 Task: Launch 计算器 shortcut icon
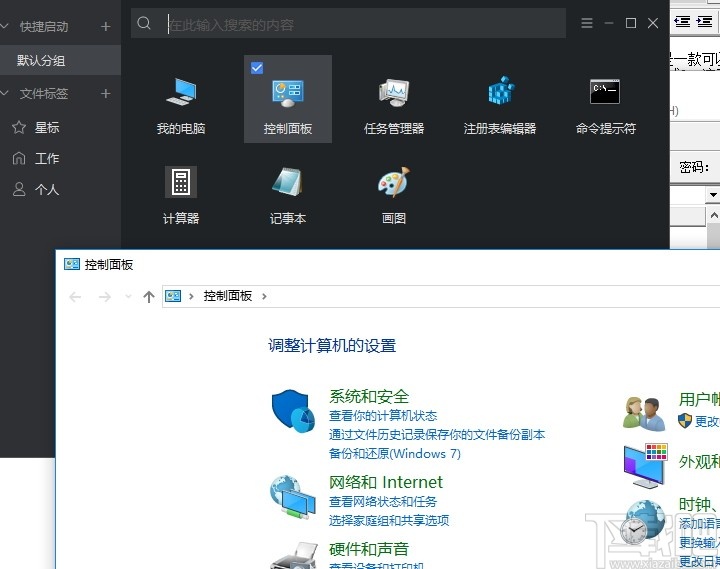point(181,182)
